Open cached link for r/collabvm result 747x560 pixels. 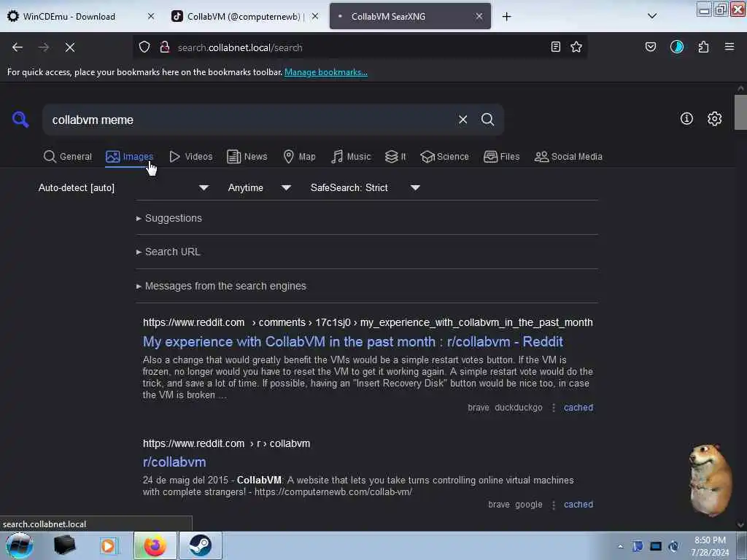click(x=578, y=505)
